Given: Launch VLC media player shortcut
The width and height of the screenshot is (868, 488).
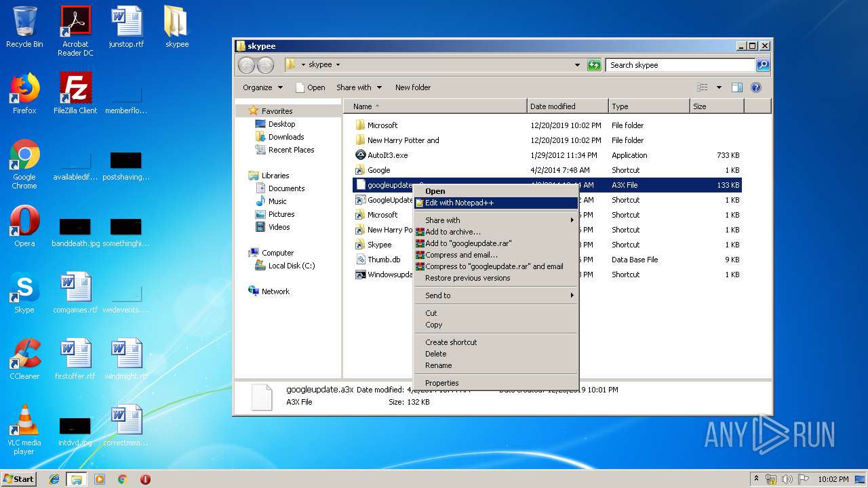Looking at the screenshot, I should [24, 430].
